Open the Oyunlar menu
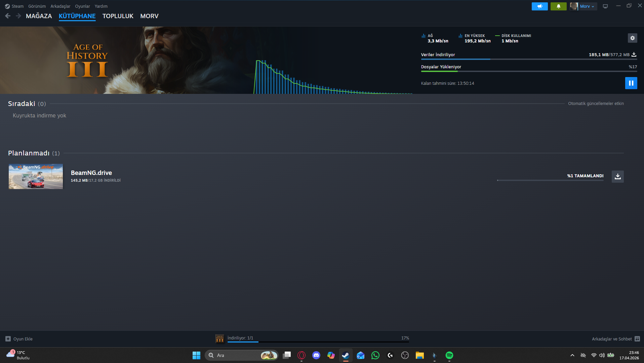Screen dimensions: 644x363 tap(82, 6)
